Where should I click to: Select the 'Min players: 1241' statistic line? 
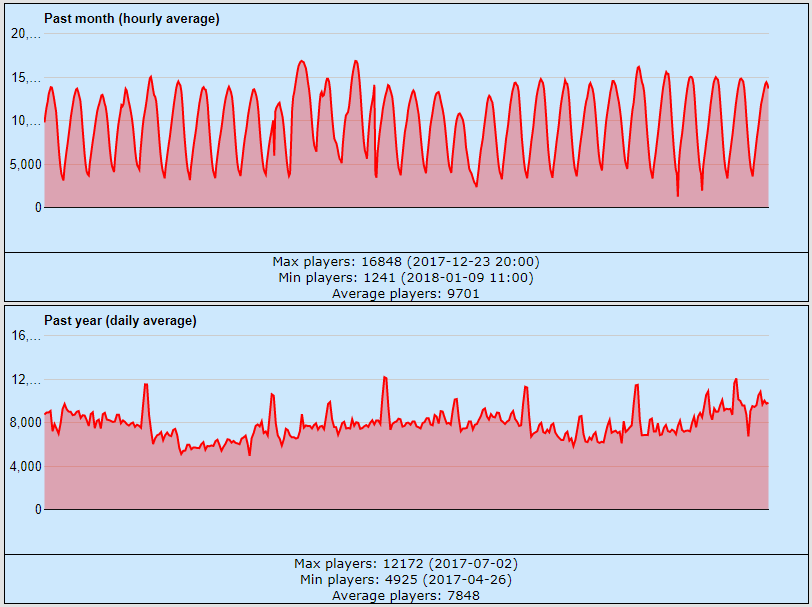(406, 278)
